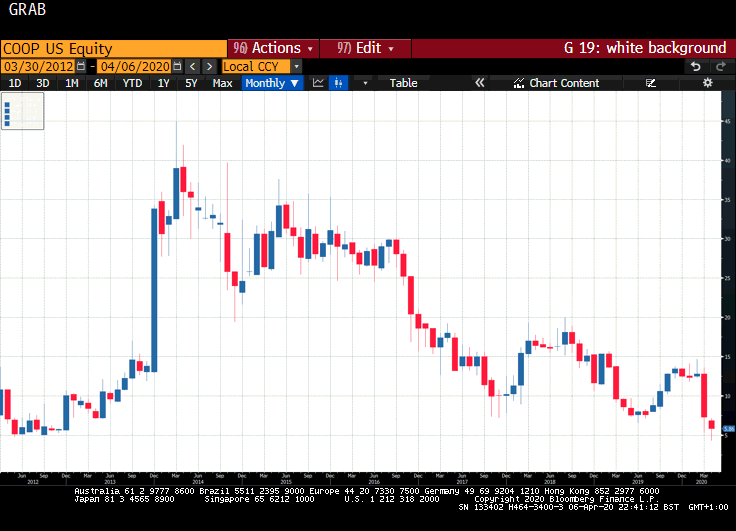Click the undo arrow icon
Image resolution: width=736 pixels, height=531 pixels.
[696, 66]
